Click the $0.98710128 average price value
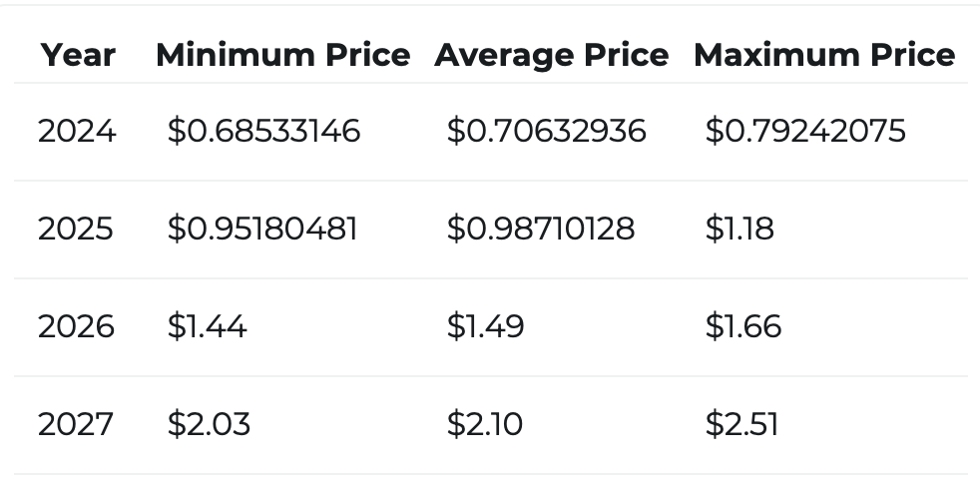Viewport: 980px width, 483px height. pos(540,229)
